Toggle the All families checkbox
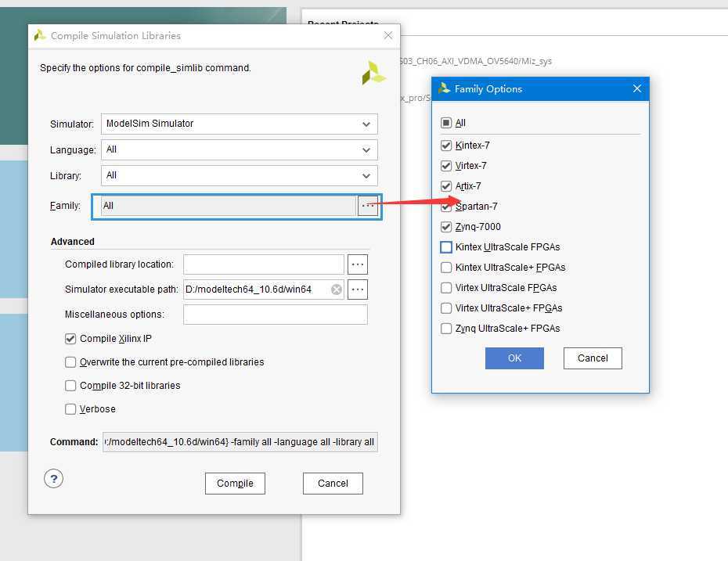This screenshot has width=728, height=561. coord(445,123)
